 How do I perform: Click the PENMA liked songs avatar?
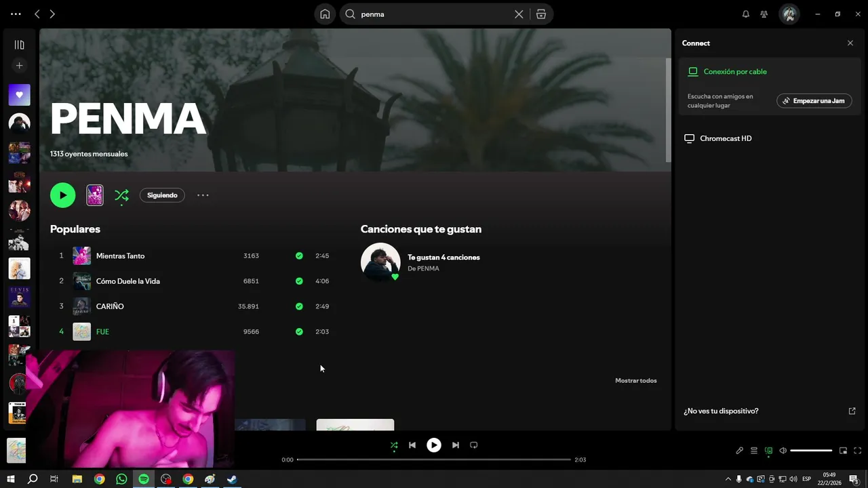point(380,262)
